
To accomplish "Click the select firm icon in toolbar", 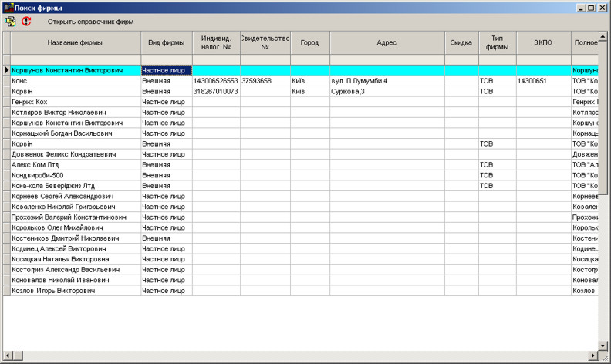I will pyautogui.click(x=11, y=22).
